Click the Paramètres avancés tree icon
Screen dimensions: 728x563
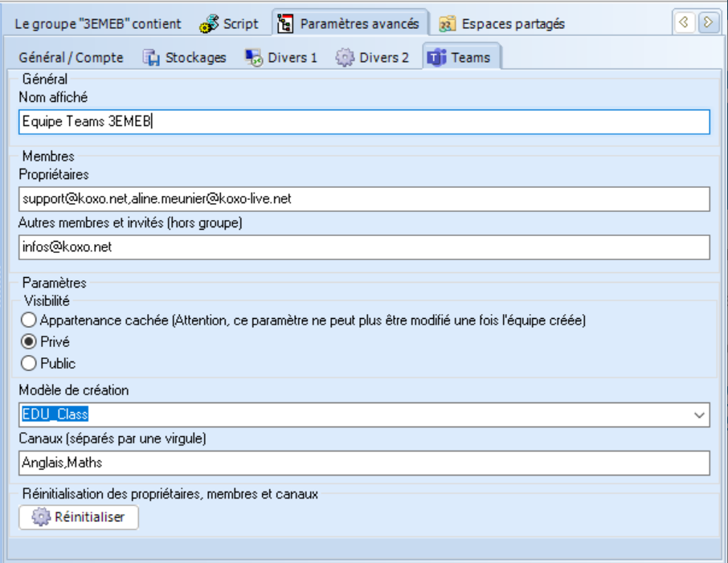click(x=285, y=23)
